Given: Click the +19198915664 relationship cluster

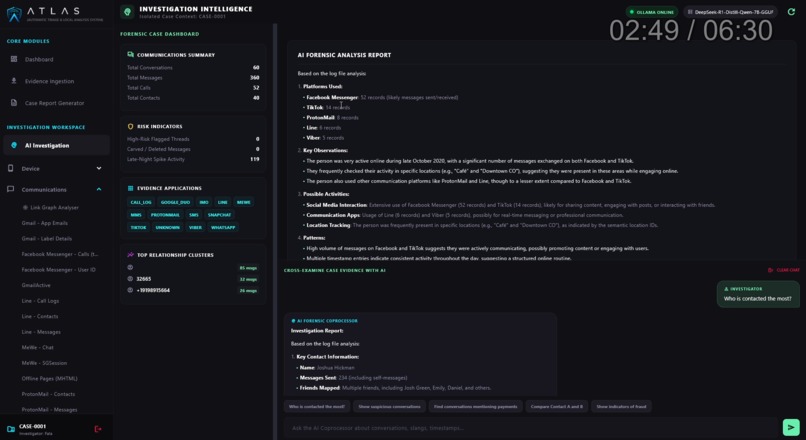Looking at the screenshot, I should point(193,290).
